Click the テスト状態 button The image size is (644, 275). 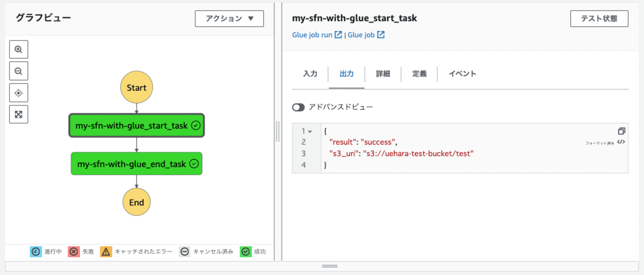click(x=599, y=19)
